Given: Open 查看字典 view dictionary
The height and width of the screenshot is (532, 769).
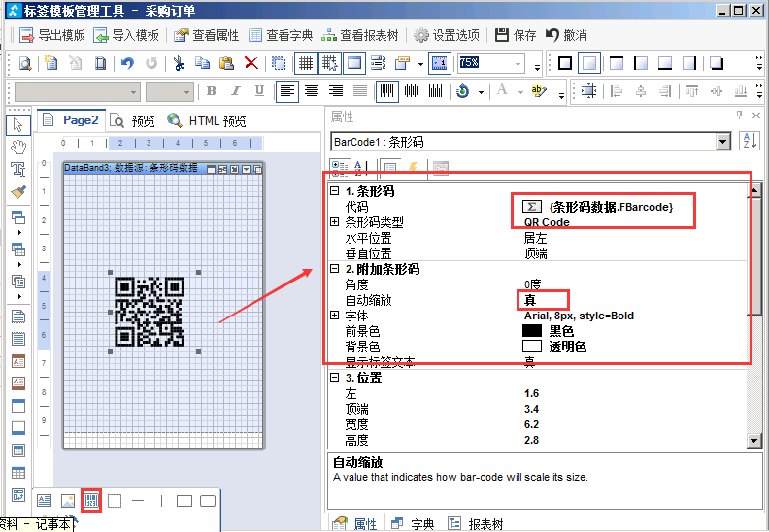Looking at the screenshot, I should coord(281,35).
